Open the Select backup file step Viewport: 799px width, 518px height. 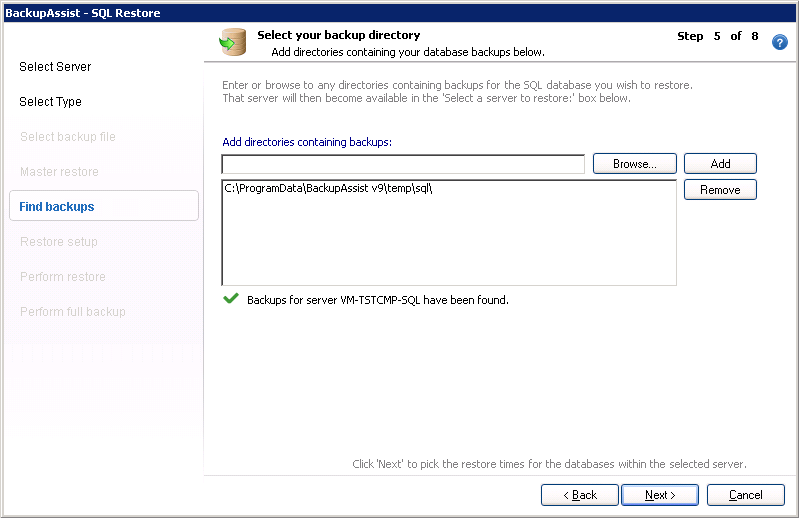click(68, 137)
